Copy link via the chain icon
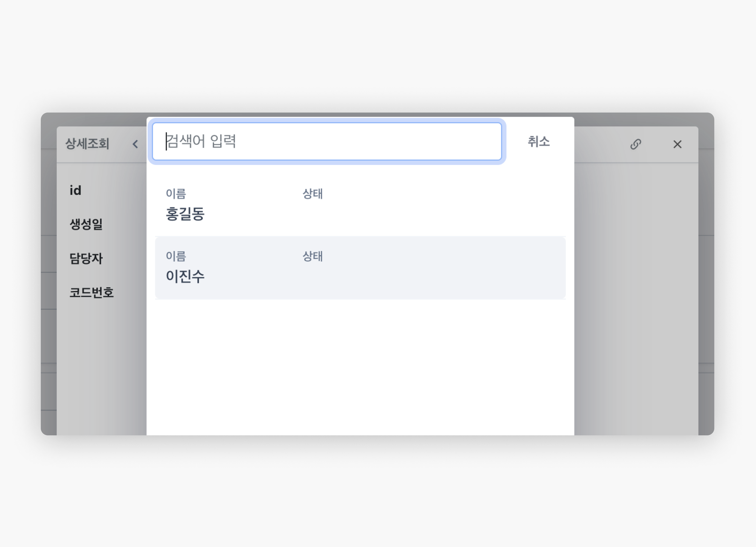 pos(635,144)
